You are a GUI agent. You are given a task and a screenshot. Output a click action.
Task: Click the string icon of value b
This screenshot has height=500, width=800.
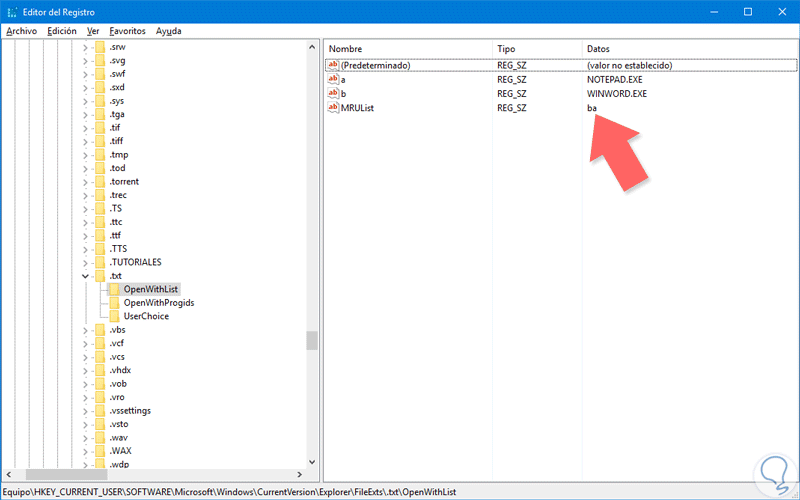point(333,94)
